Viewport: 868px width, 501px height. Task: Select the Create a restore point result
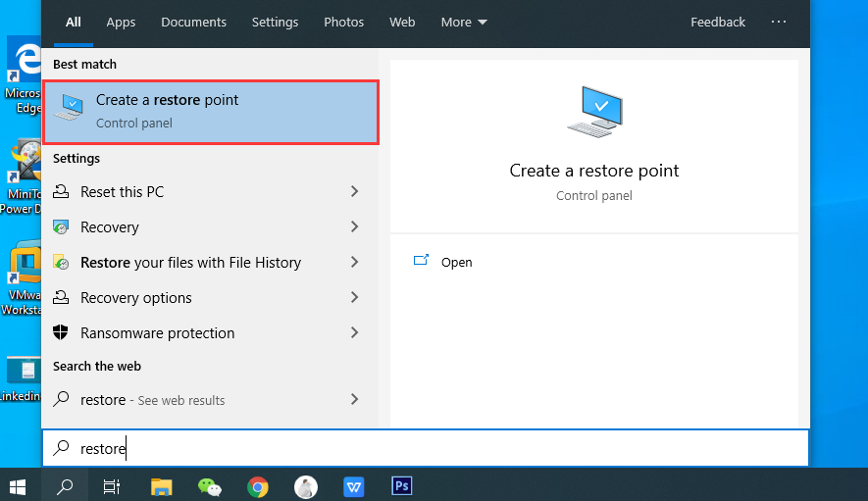(211, 113)
